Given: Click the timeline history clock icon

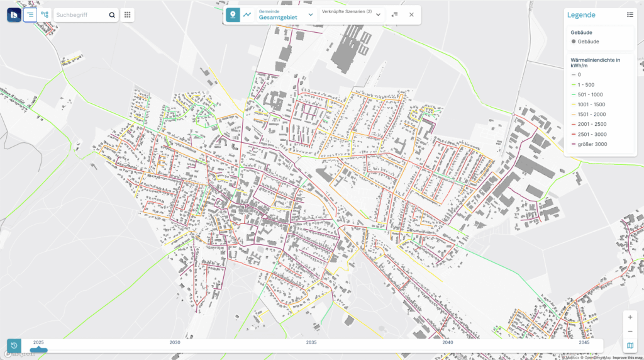Looking at the screenshot, I should (14, 346).
